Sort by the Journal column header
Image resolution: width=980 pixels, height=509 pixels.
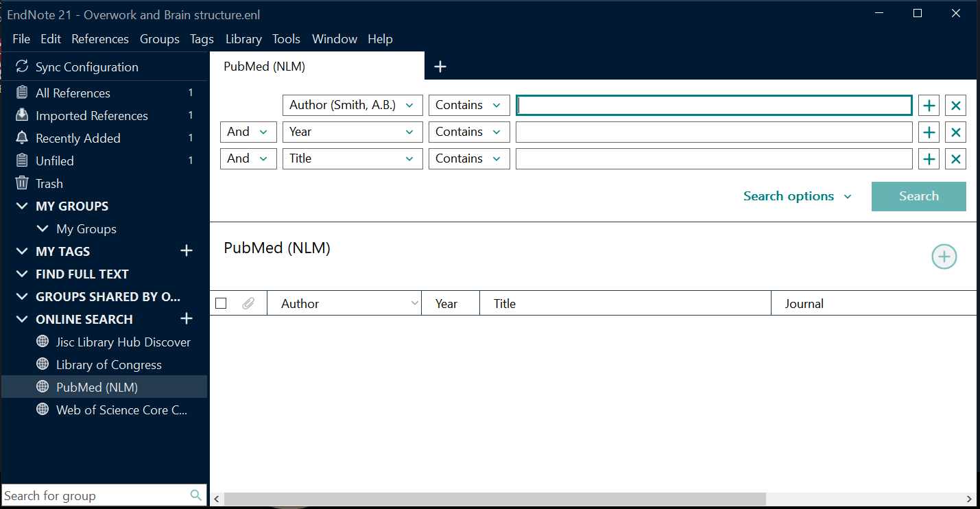pos(874,303)
